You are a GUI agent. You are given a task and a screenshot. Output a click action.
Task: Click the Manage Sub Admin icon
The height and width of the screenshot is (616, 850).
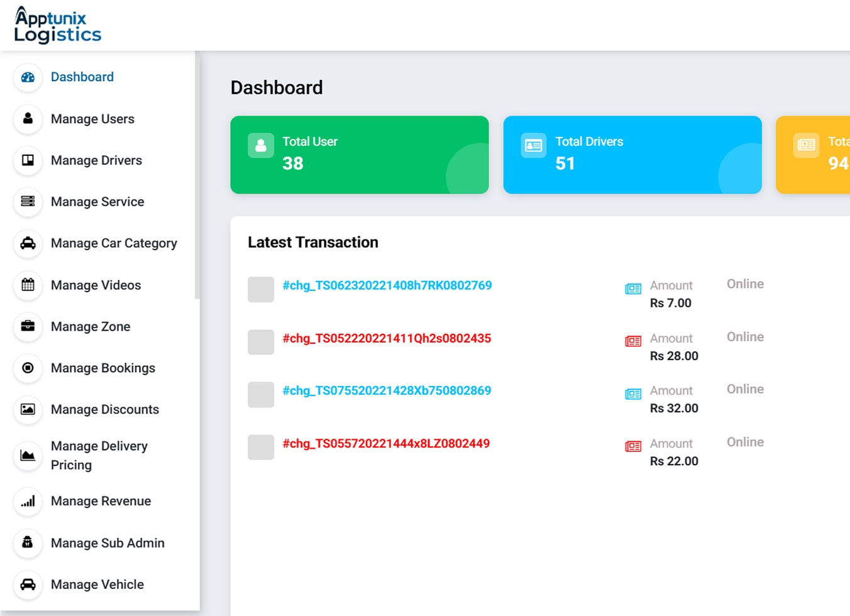coord(28,542)
